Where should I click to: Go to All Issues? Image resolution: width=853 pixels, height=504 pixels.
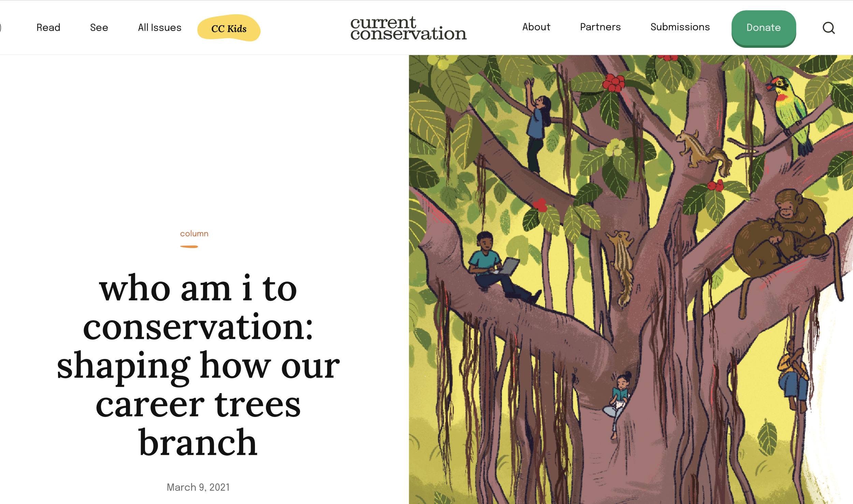tap(160, 27)
